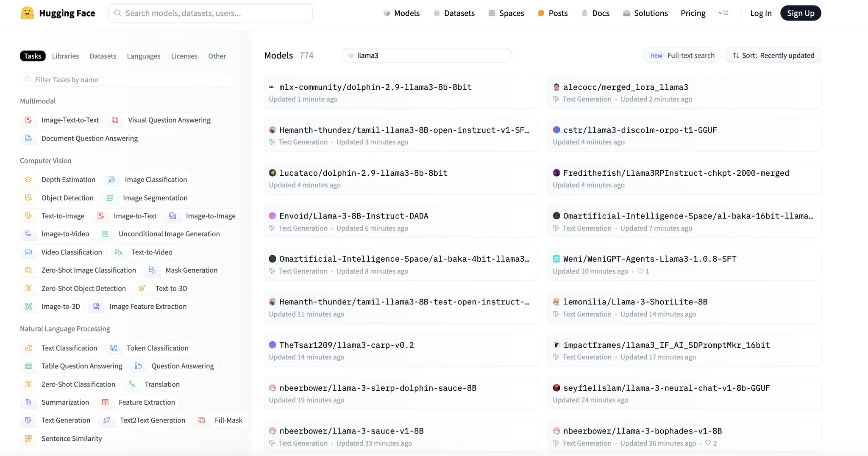The width and height of the screenshot is (868, 456).
Task: Open mlx-community/dolphin-2.9-llama3-8b-8bit model
Action: pos(401,92)
